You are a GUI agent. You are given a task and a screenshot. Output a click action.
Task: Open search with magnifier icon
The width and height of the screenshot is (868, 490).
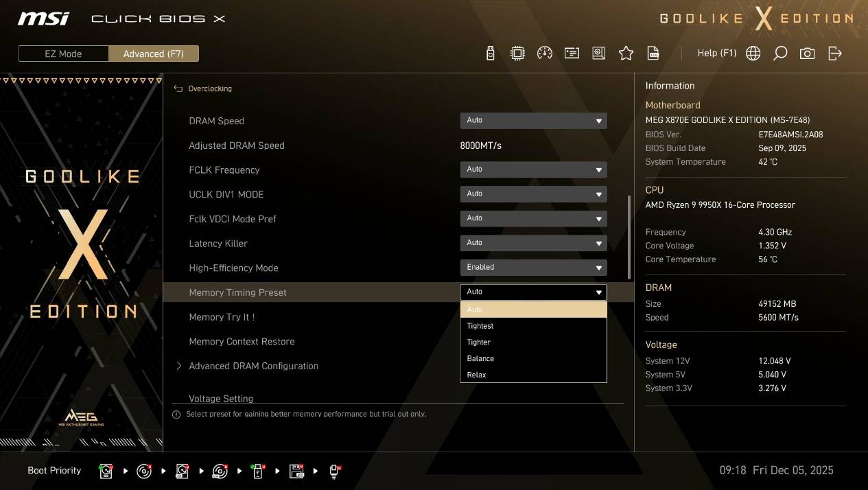[x=780, y=54]
